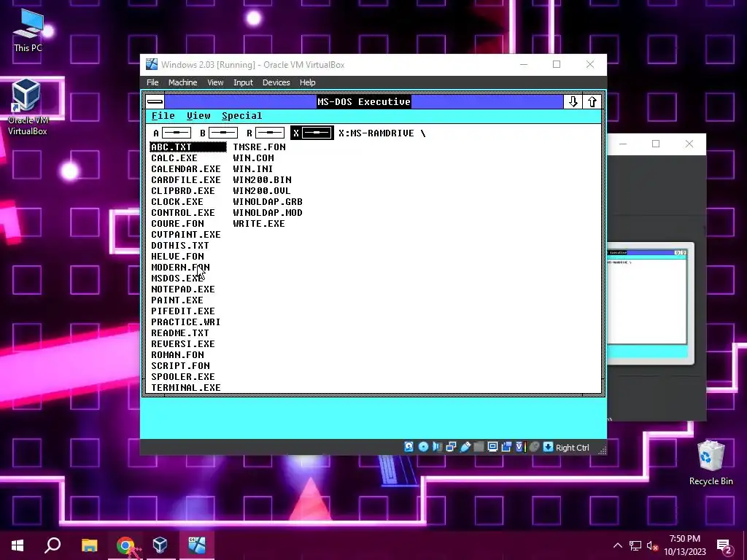This screenshot has height=560, width=747.
Task: Click the optical disc status icon
Action: coord(423,447)
